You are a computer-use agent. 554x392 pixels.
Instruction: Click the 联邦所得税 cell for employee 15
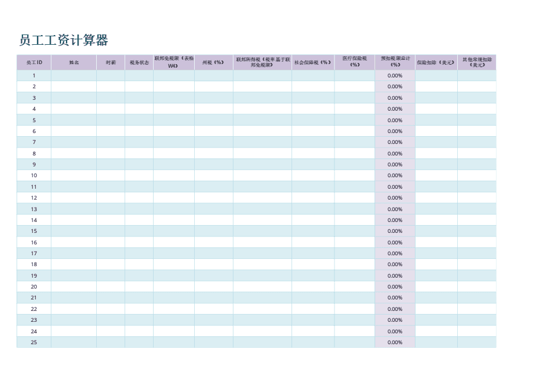(x=262, y=231)
